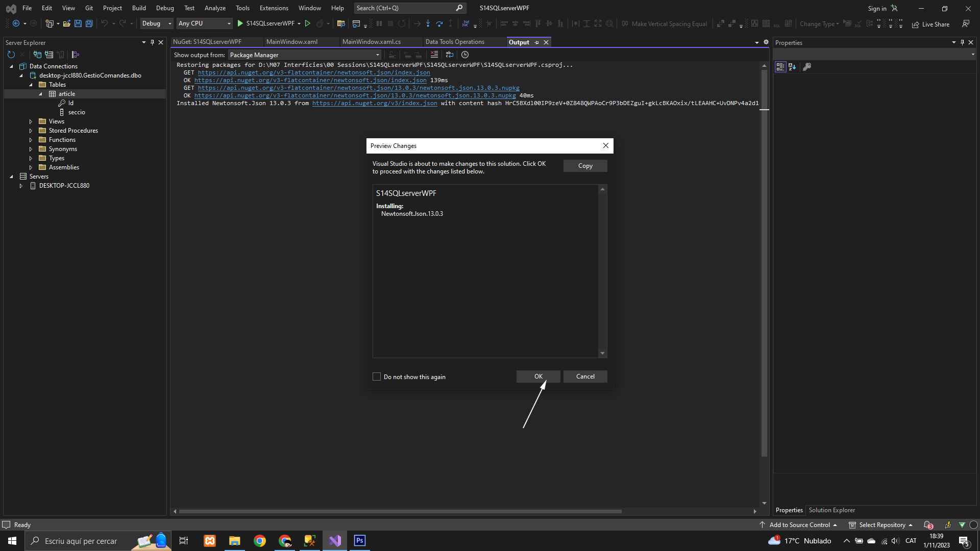Click Refresh in Server Explorer
Image resolution: width=980 pixels, height=551 pixels.
tap(11, 55)
